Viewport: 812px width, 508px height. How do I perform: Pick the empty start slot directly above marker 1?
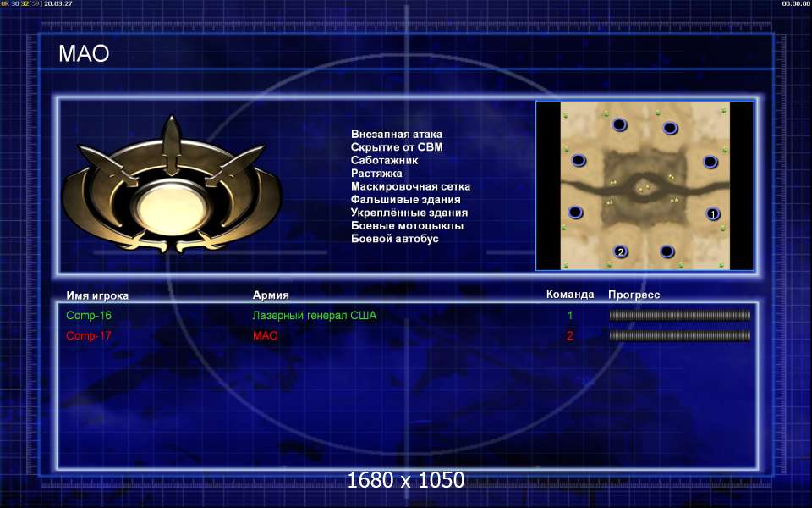710,162
